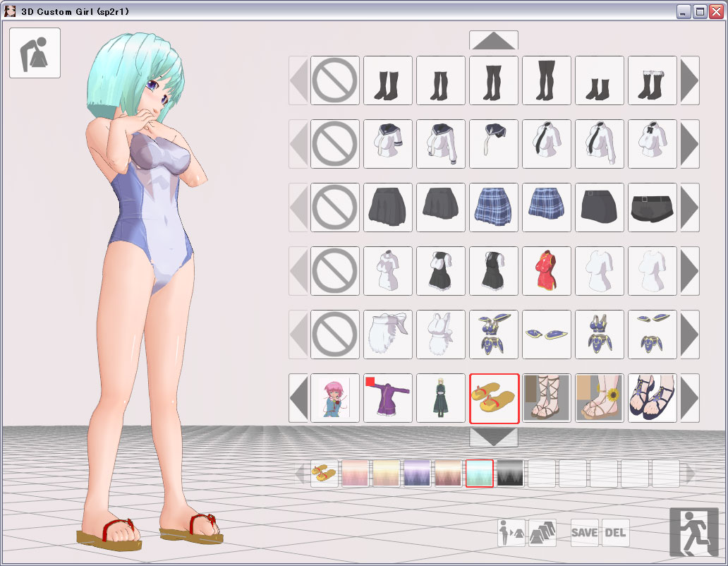Page right in the boots row
Image resolution: width=728 pixels, height=566 pixels.
689,80
